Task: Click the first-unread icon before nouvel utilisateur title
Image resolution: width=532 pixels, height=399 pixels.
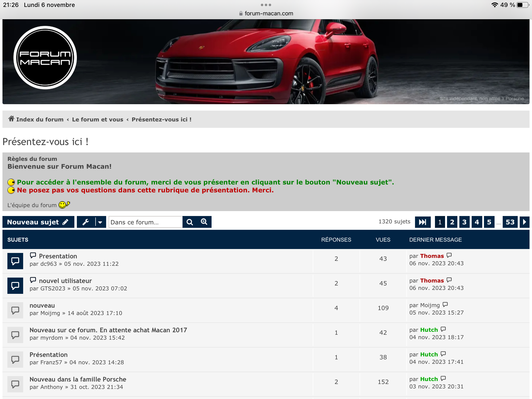Action: (x=33, y=280)
